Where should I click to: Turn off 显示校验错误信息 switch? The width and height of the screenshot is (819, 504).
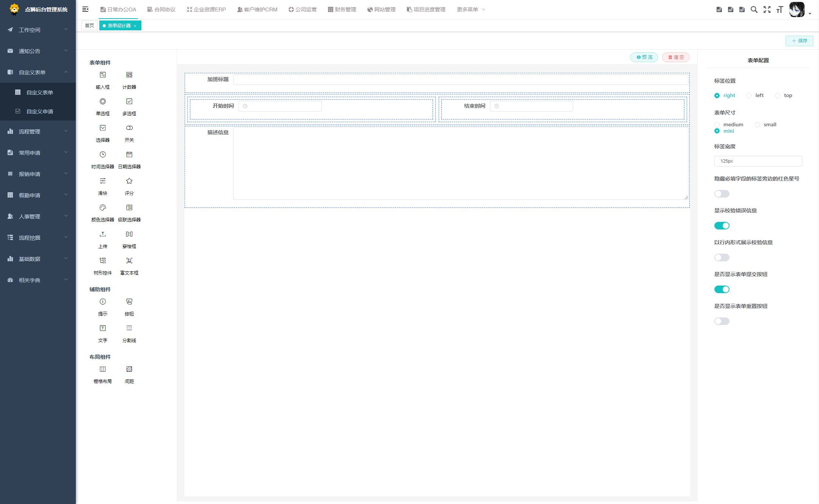[722, 226]
